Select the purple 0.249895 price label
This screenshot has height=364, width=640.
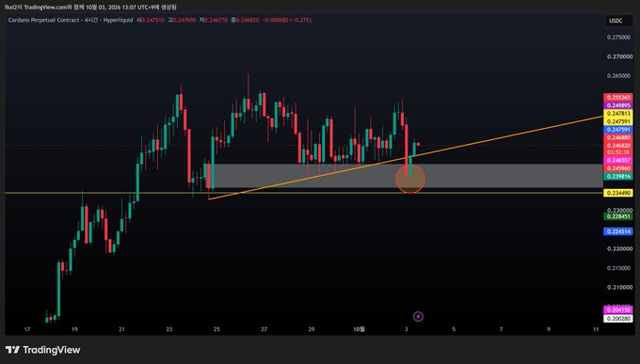(618, 105)
